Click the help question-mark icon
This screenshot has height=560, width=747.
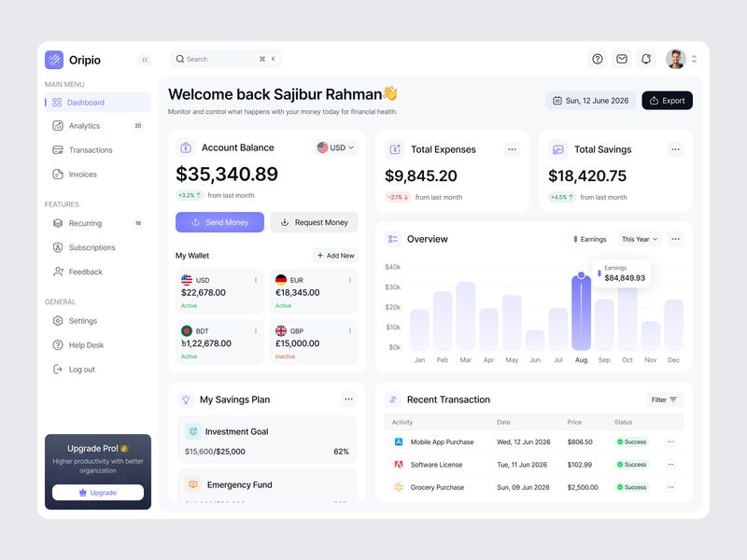597,59
